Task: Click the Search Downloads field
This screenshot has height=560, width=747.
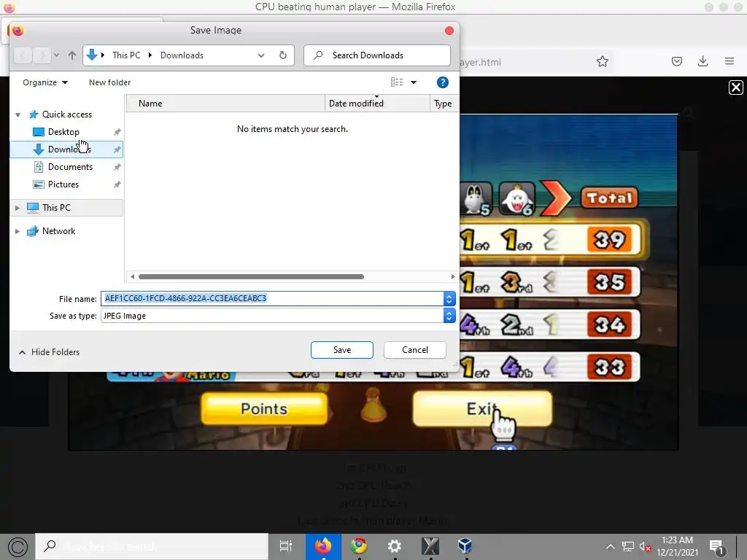Action: (377, 55)
